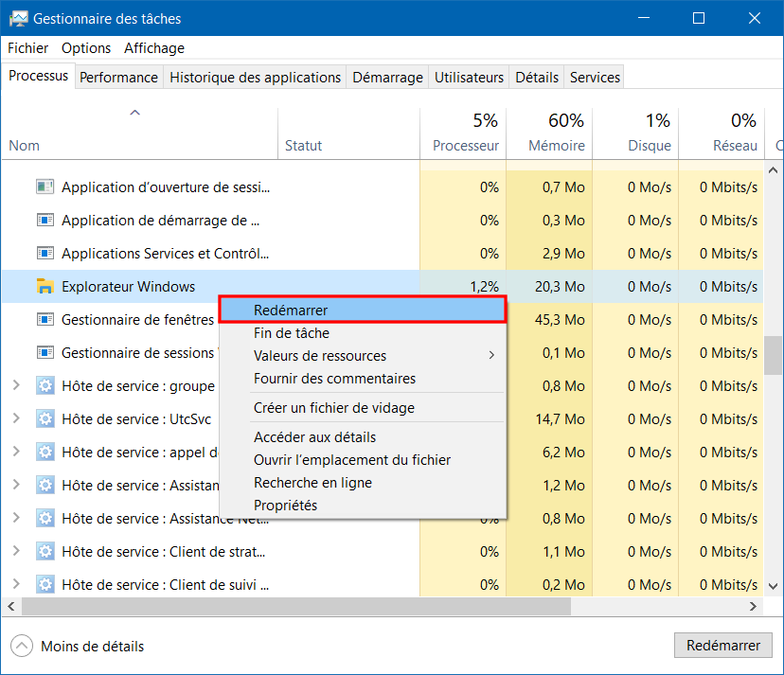The image size is (784, 675).
Task: Open Propriétés from the context menu
Action: tap(363, 506)
